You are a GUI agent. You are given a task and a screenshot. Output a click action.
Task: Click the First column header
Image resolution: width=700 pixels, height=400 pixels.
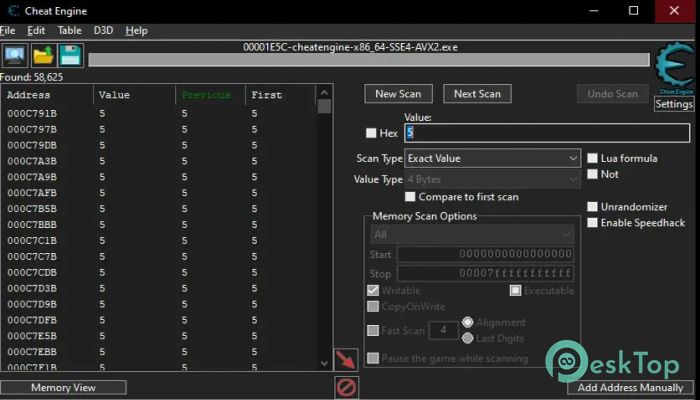(280, 95)
